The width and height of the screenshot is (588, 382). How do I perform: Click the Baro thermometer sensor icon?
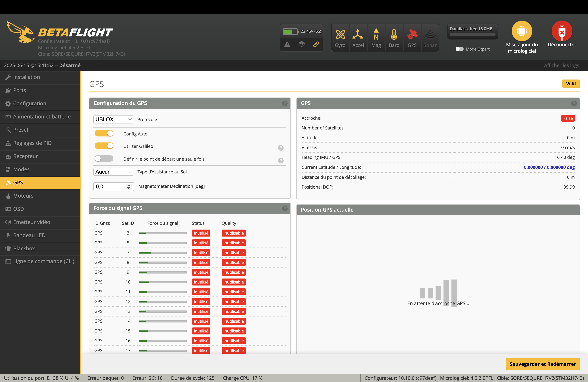click(394, 35)
